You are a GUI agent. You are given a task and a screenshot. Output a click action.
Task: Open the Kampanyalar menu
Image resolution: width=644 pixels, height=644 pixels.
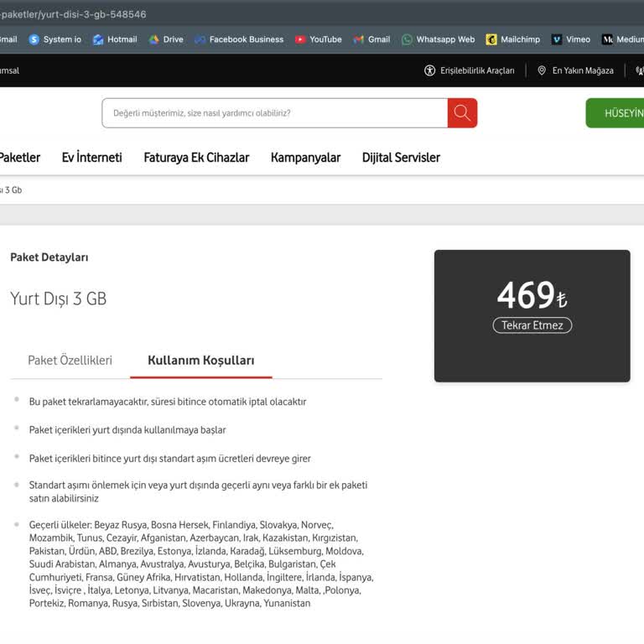(x=305, y=158)
